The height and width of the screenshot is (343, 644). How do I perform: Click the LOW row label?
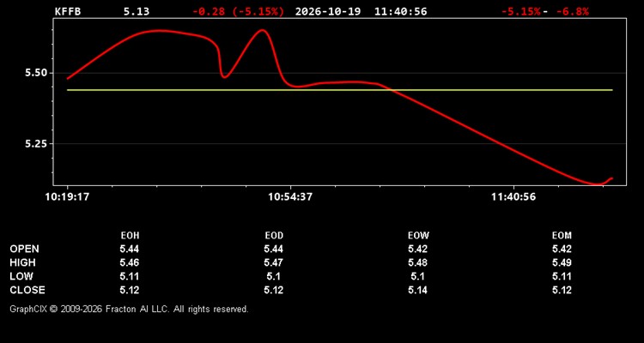21,276
